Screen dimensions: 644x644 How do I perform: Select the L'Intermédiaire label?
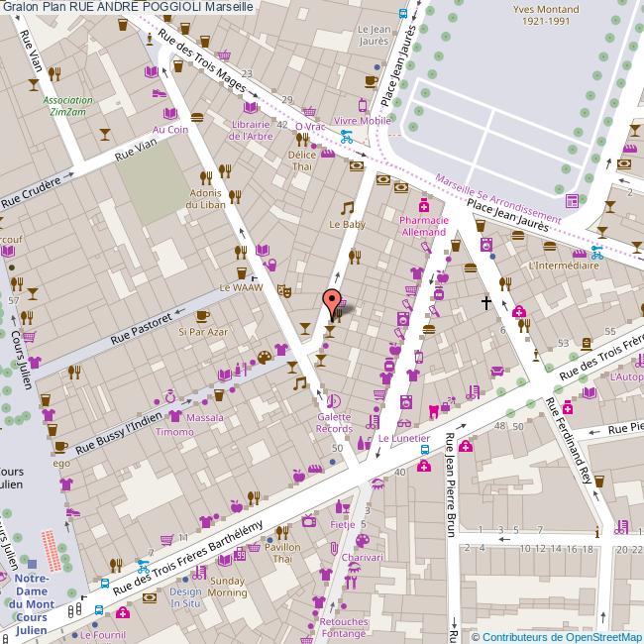coord(564,266)
